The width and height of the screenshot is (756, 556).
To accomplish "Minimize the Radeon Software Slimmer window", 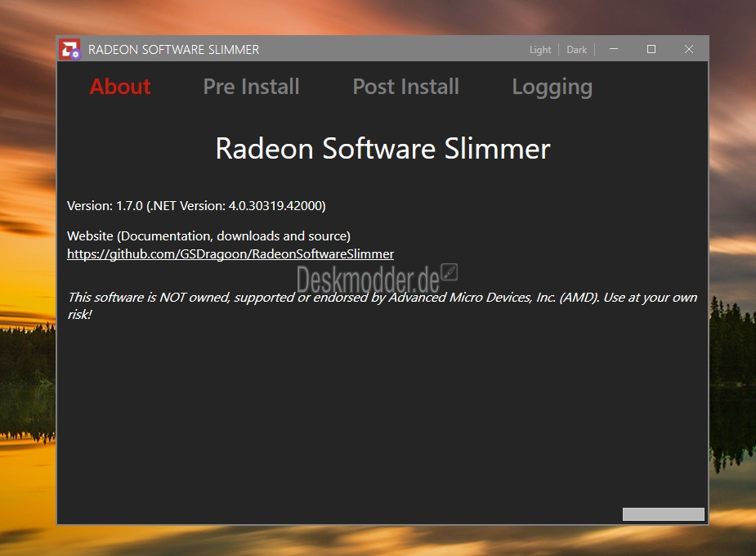I will pos(614,49).
